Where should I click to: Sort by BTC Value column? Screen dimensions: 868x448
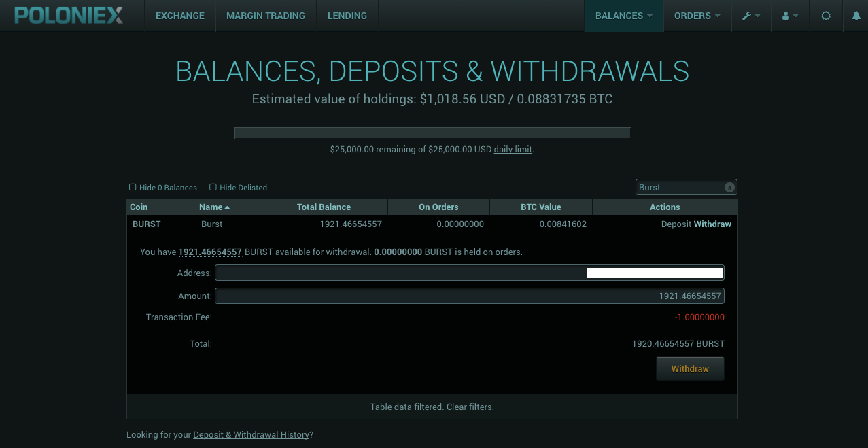(x=541, y=207)
